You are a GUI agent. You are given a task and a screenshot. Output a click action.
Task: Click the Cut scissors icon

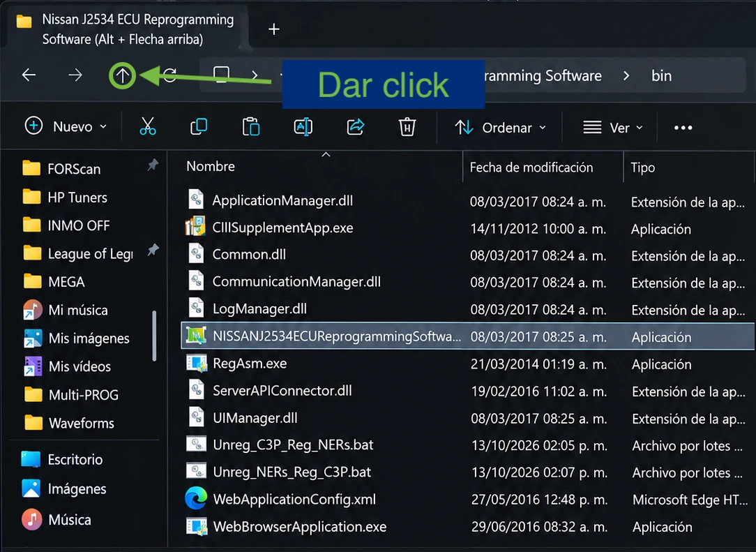(x=148, y=126)
